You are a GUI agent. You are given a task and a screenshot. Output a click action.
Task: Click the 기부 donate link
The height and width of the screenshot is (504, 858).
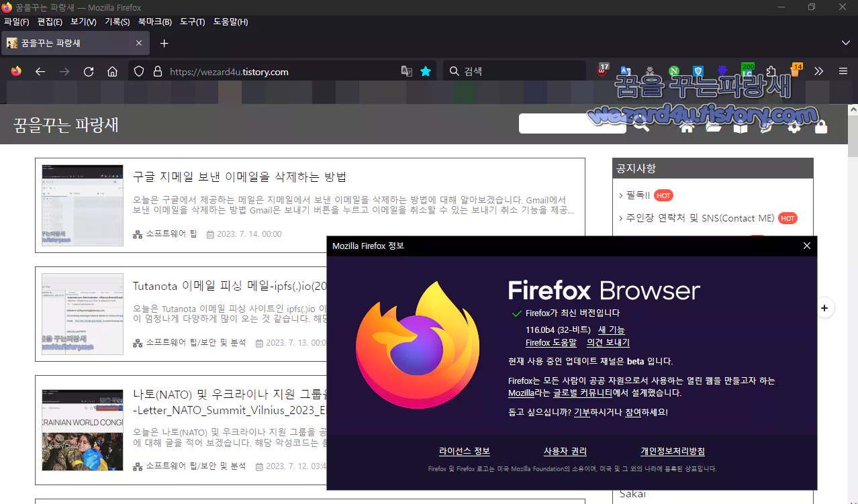(x=581, y=412)
